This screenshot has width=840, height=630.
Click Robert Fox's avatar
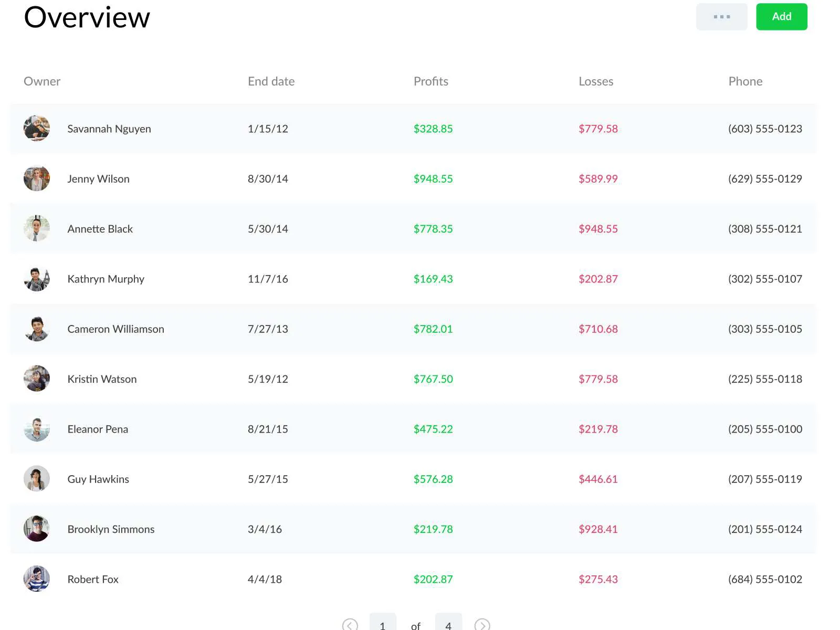click(37, 579)
